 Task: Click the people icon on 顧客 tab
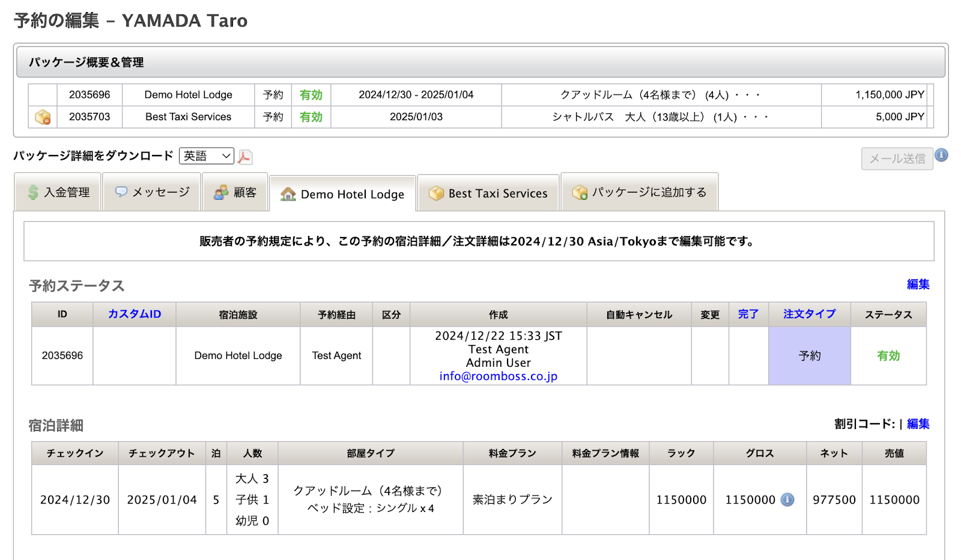(x=221, y=192)
